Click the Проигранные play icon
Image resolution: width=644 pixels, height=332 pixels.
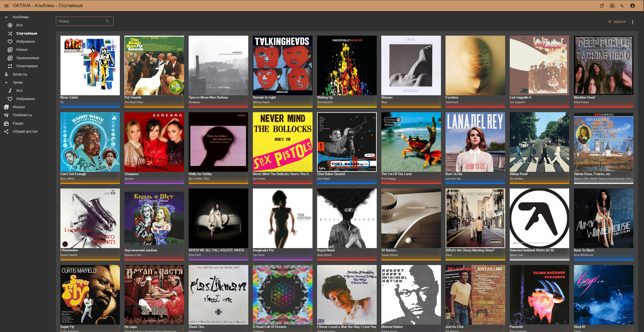10,58
